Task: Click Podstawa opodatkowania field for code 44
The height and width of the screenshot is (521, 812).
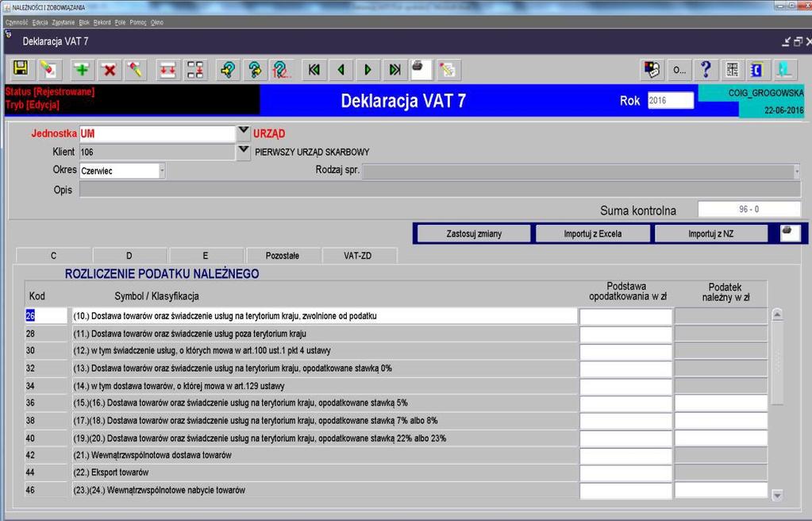Action: 625,473
